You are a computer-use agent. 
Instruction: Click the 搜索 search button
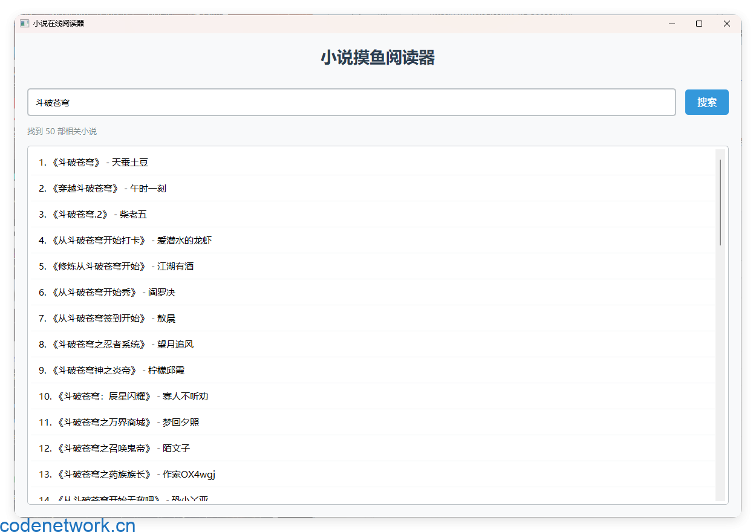pyautogui.click(x=706, y=102)
